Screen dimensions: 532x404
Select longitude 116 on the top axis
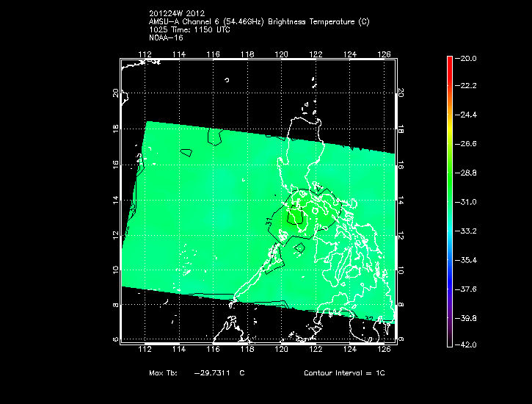[x=213, y=54]
